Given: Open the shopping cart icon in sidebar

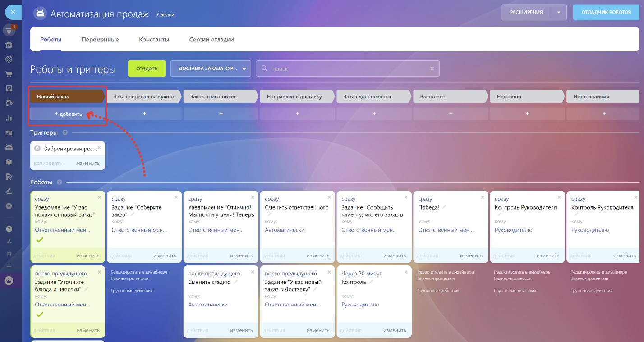Looking at the screenshot, I should 9,74.
